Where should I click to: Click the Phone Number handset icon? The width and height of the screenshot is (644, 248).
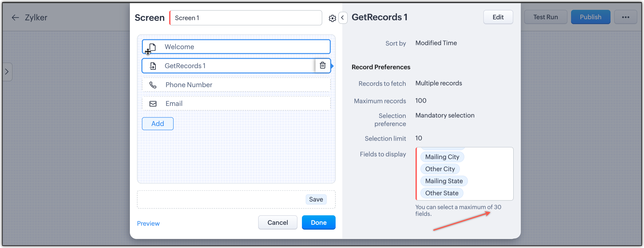pos(153,85)
